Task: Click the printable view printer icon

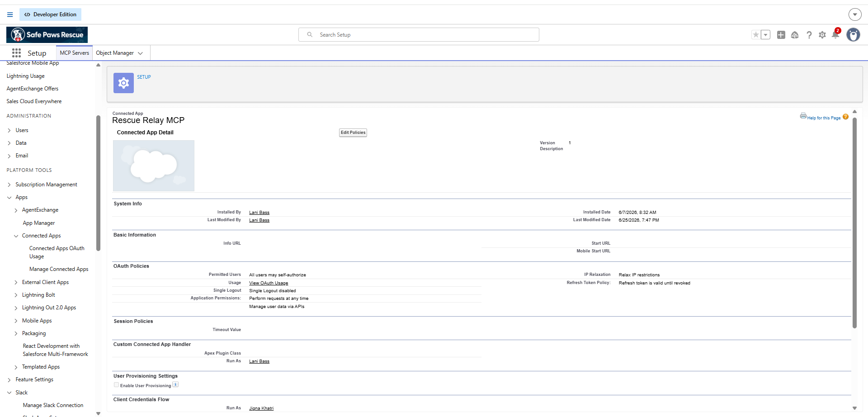Action: tap(803, 116)
